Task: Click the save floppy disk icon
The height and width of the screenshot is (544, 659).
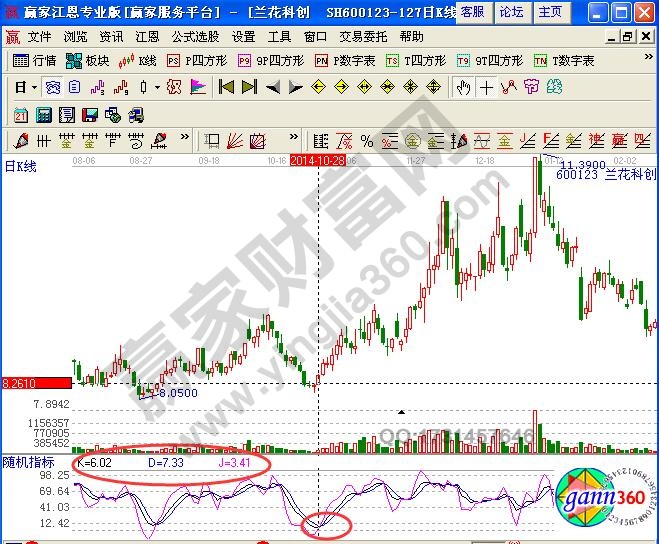Action: (x=89, y=114)
